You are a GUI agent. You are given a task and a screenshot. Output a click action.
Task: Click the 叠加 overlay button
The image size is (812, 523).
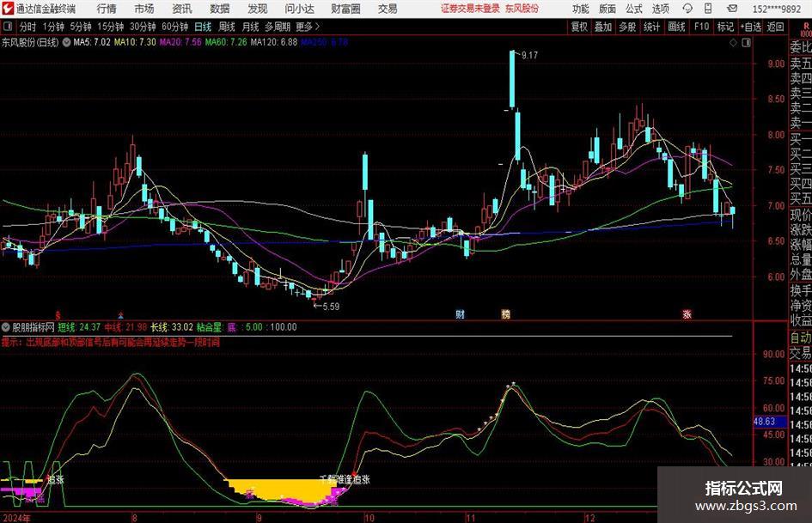pyautogui.click(x=603, y=27)
